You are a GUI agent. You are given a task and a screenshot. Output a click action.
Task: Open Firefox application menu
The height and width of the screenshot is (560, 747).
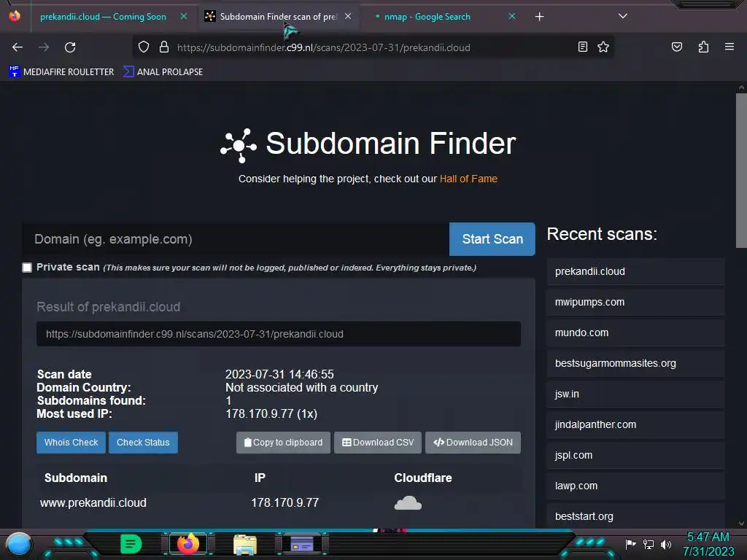[729, 47]
